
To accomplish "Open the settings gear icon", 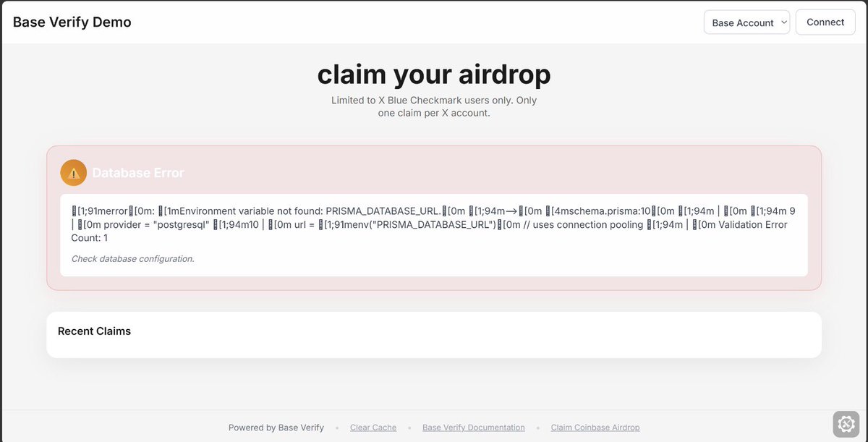I will [x=845, y=424].
